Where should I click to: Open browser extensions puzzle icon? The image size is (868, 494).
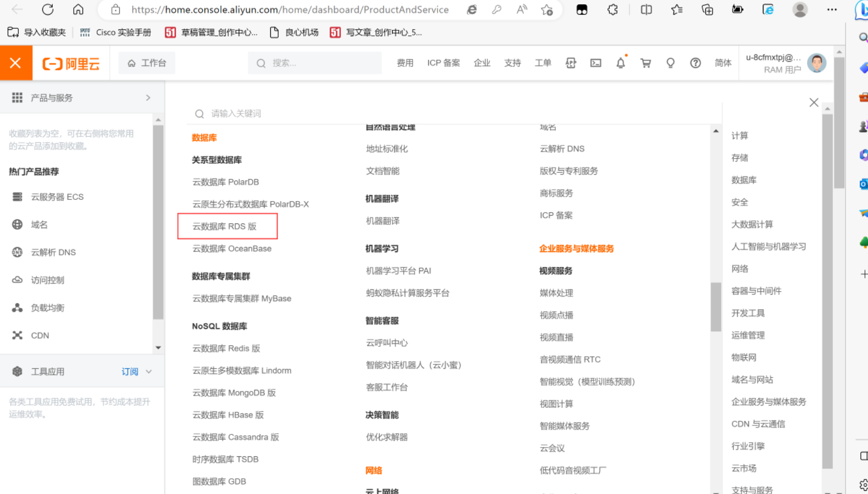(613, 9)
